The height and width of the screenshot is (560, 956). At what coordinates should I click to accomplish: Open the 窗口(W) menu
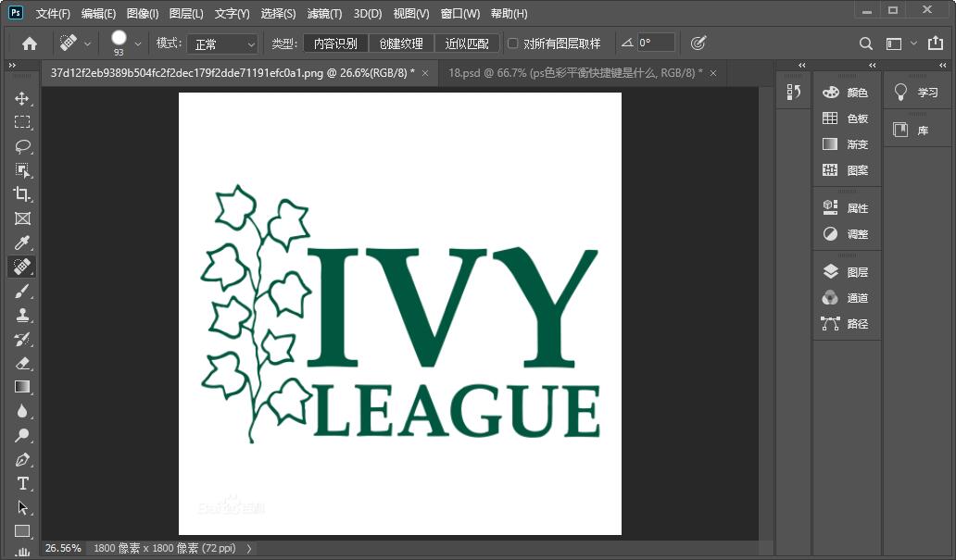tap(459, 13)
